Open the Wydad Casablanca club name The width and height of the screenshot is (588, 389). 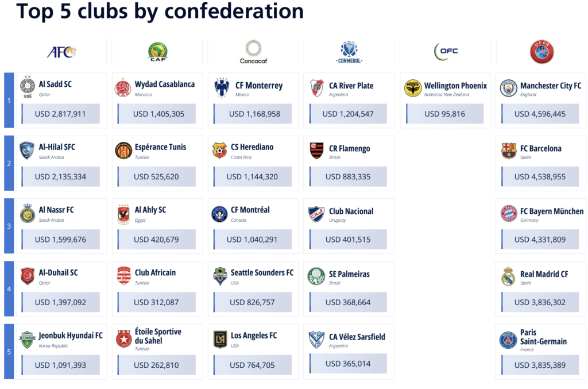pos(165,84)
